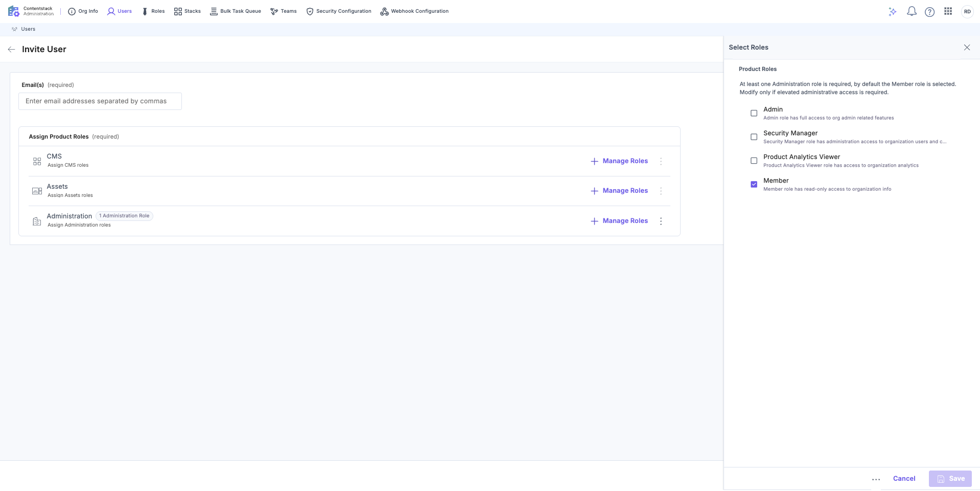The width and height of the screenshot is (980, 491).
Task: Click the Admin role description text
Action: [828, 118]
